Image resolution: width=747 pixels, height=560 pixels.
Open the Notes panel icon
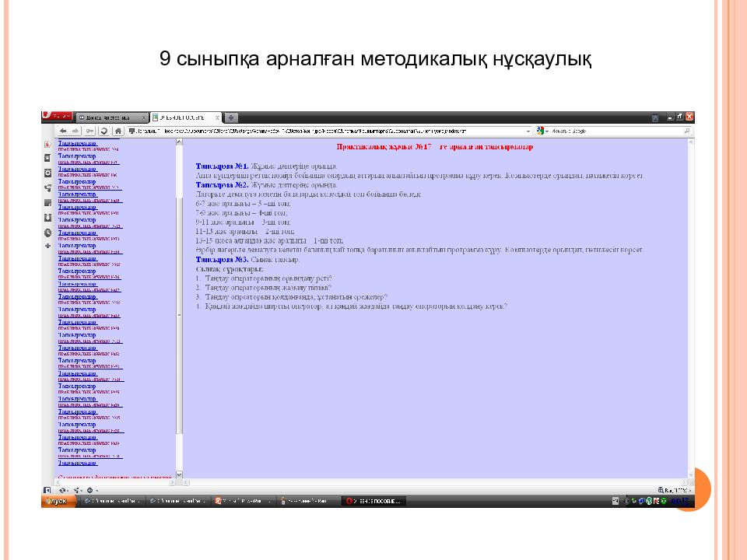47,203
